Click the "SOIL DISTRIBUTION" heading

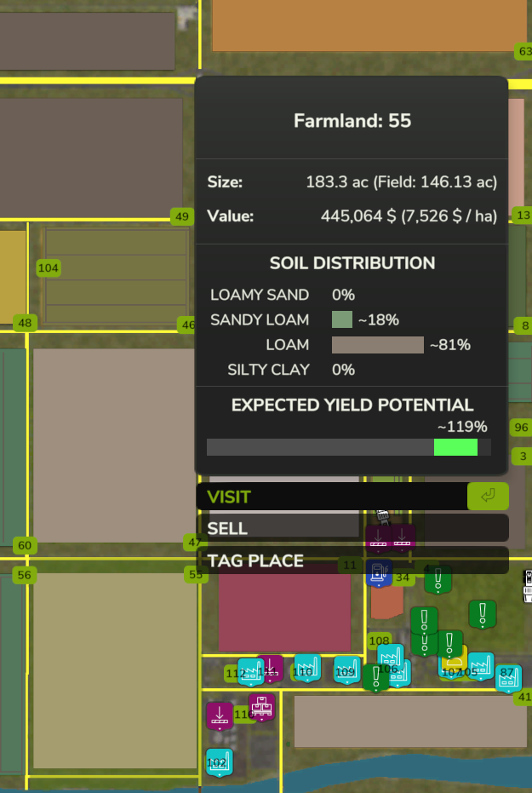click(x=352, y=263)
